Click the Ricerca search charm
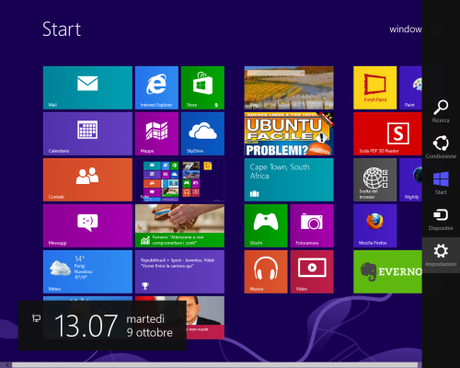This screenshot has width=460, height=368. (441, 111)
